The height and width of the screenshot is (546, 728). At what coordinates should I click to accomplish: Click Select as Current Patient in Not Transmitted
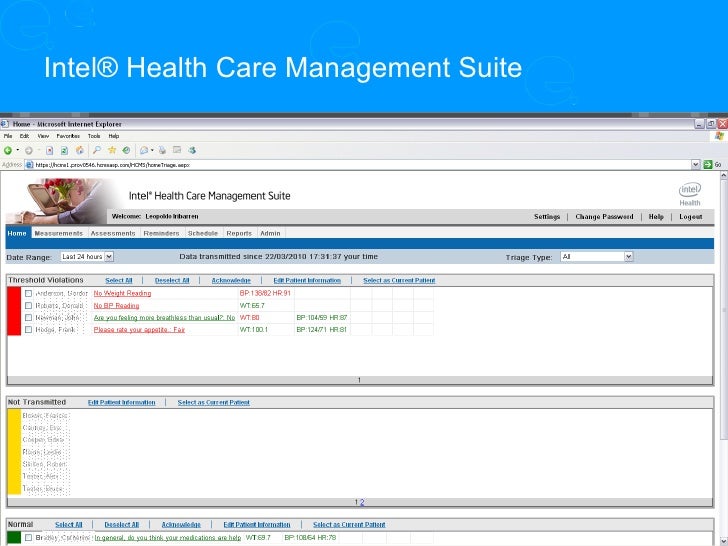[214, 403]
